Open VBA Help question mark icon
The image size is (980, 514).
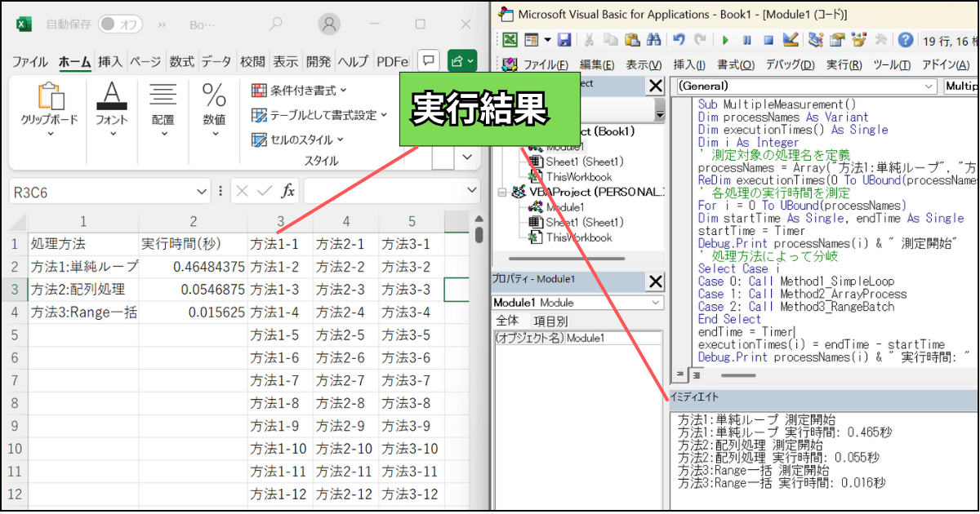click(x=906, y=39)
